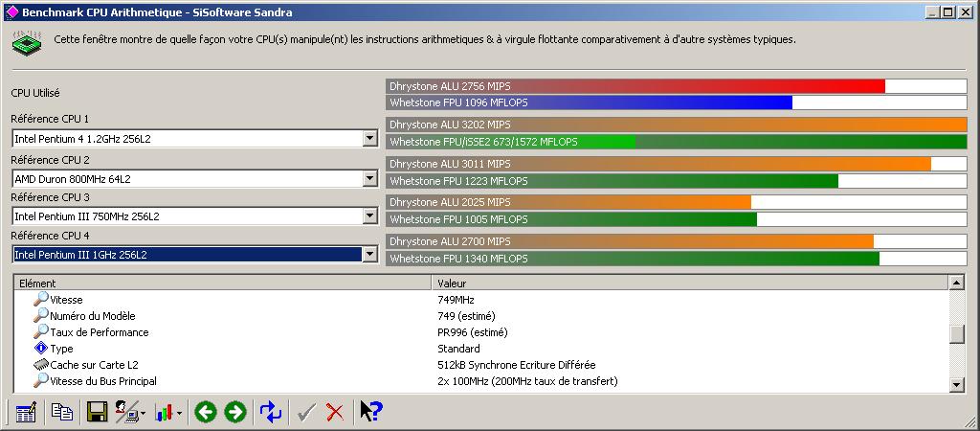Expand the bar chart icon's dropdown arrow
Image resolution: width=980 pixels, height=431 pixels.
(180, 413)
